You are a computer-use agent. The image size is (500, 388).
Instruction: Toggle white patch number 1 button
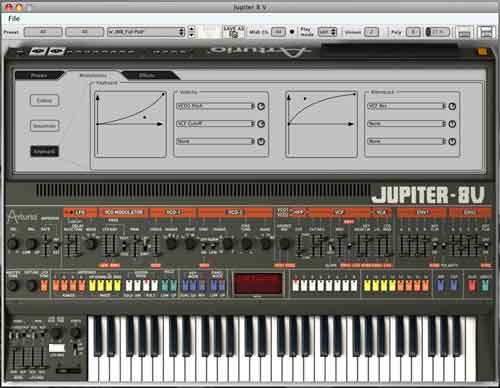(296, 285)
